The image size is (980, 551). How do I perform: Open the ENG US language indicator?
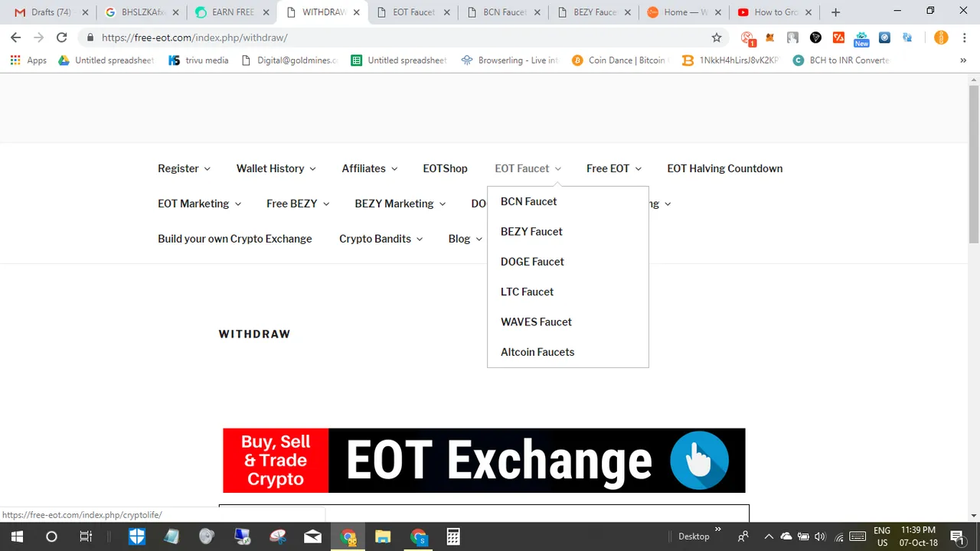(x=882, y=536)
